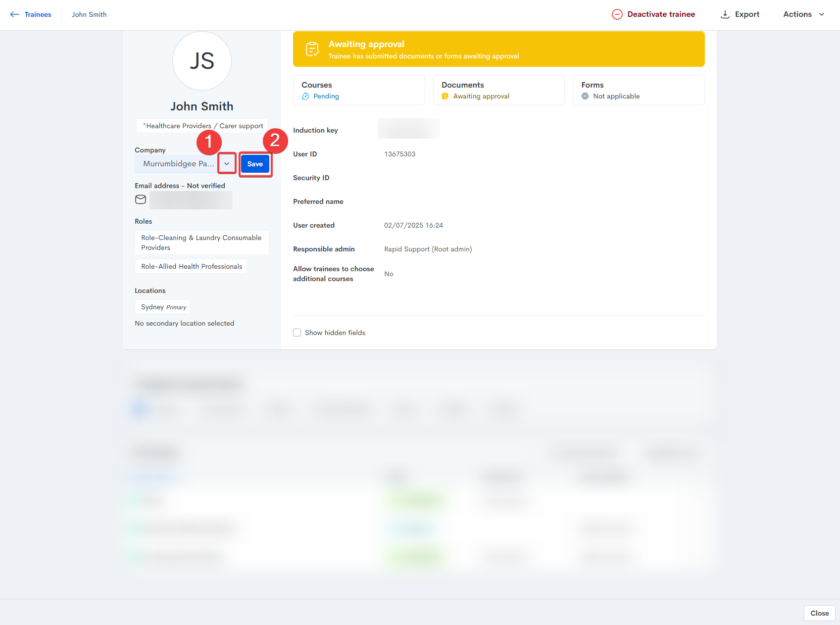Click the Awaiting approval banner clipboard icon
The height and width of the screenshot is (625, 840).
(x=312, y=49)
